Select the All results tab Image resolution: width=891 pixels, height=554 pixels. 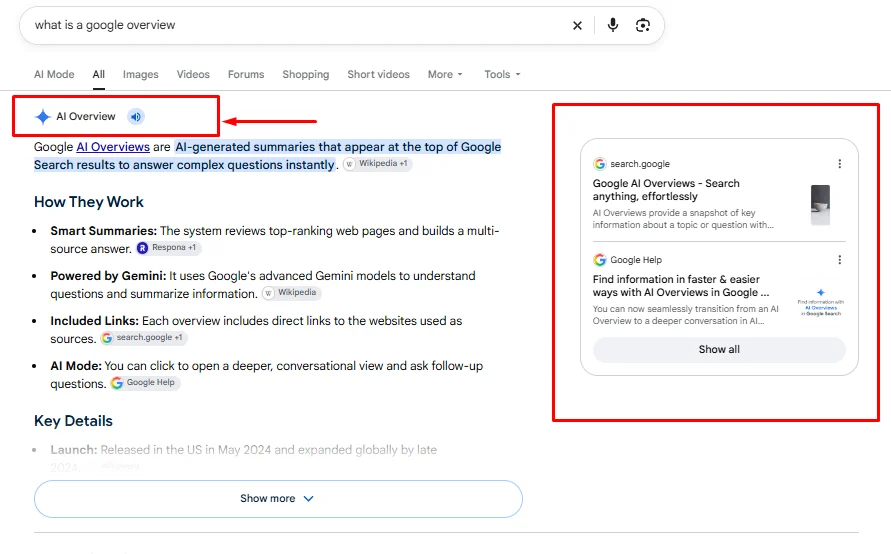(99, 74)
